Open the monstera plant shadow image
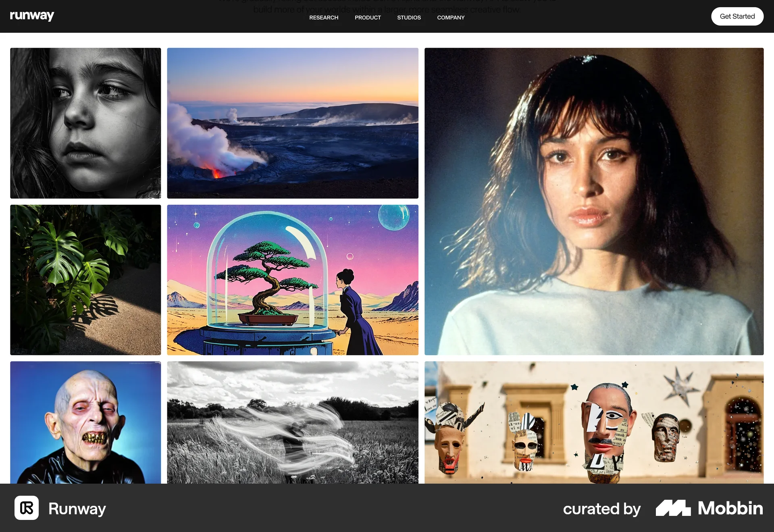 point(85,278)
